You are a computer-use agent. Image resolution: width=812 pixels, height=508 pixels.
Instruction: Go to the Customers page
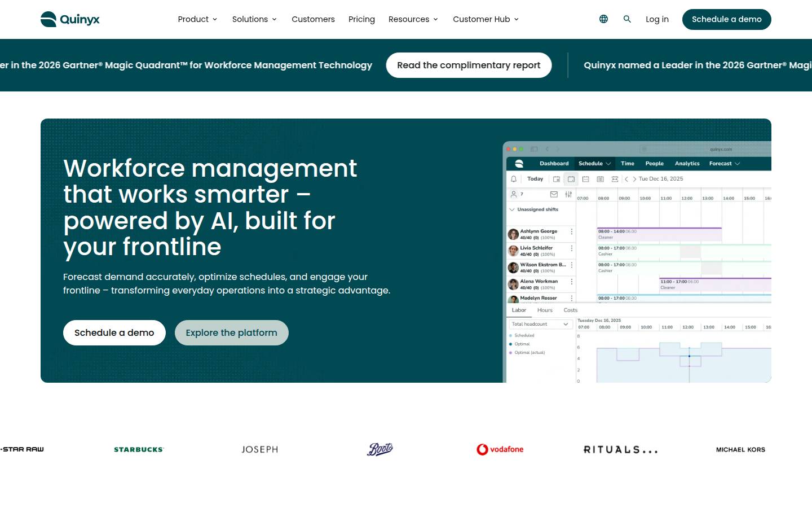point(313,19)
